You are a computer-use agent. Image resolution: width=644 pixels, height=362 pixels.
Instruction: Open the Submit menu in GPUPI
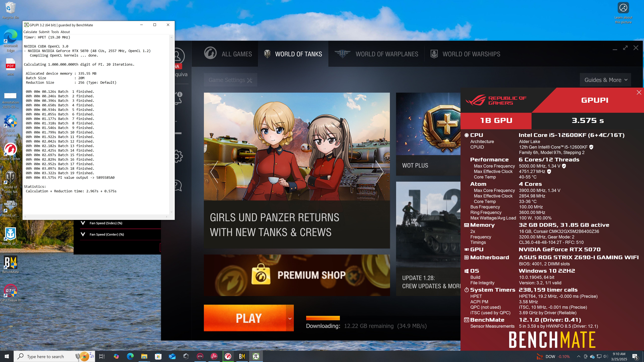pyautogui.click(x=44, y=32)
